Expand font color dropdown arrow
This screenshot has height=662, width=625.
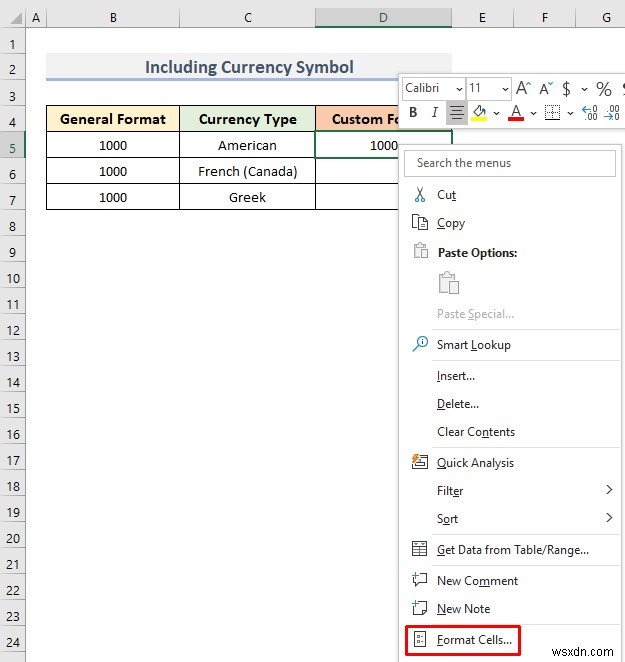(533, 113)
